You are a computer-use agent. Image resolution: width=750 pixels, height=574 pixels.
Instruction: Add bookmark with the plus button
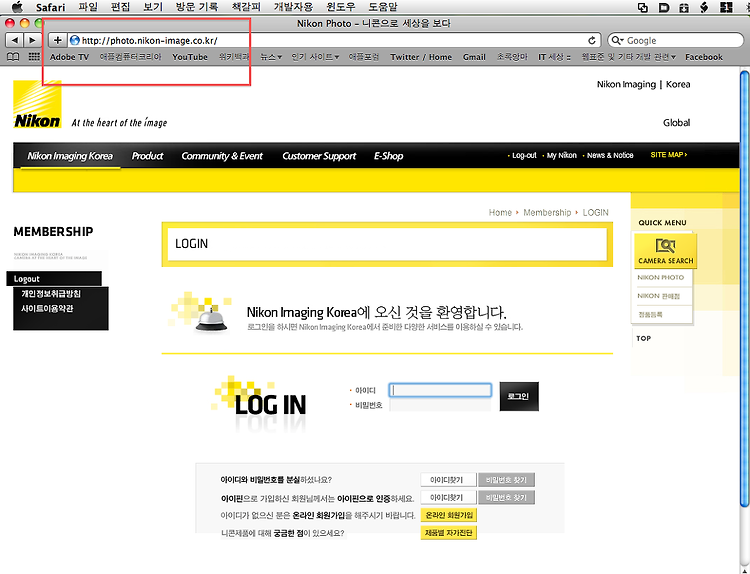coord(57,40)
